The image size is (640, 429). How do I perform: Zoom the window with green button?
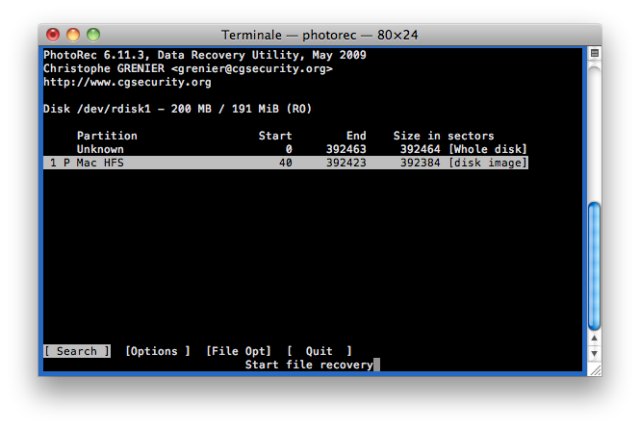93,35
